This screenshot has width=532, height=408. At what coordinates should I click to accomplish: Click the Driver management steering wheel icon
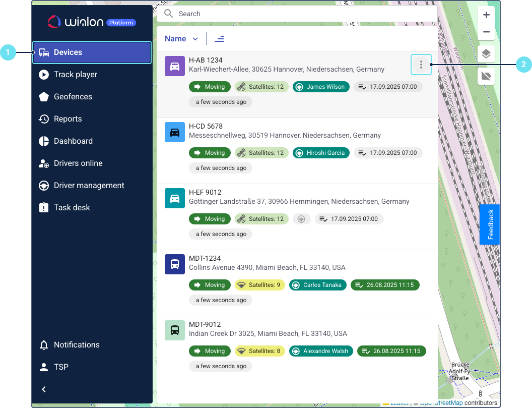coord(44,186)
